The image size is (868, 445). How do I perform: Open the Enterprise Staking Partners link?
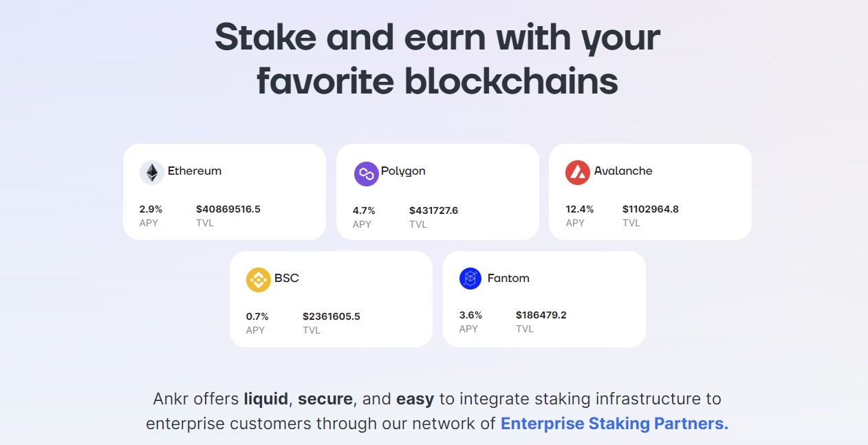point(614,423)
